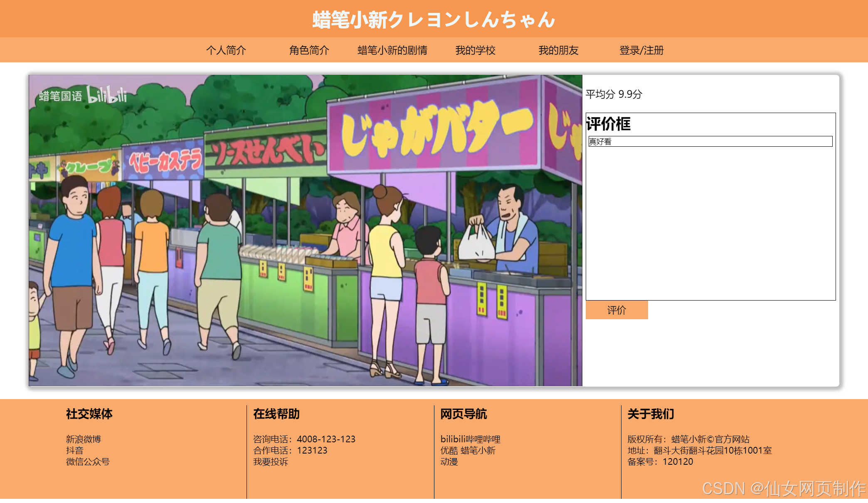Click the 抖音 social media link
The height and width of the screenshot is (503, 868).
[x=75, y=450]
